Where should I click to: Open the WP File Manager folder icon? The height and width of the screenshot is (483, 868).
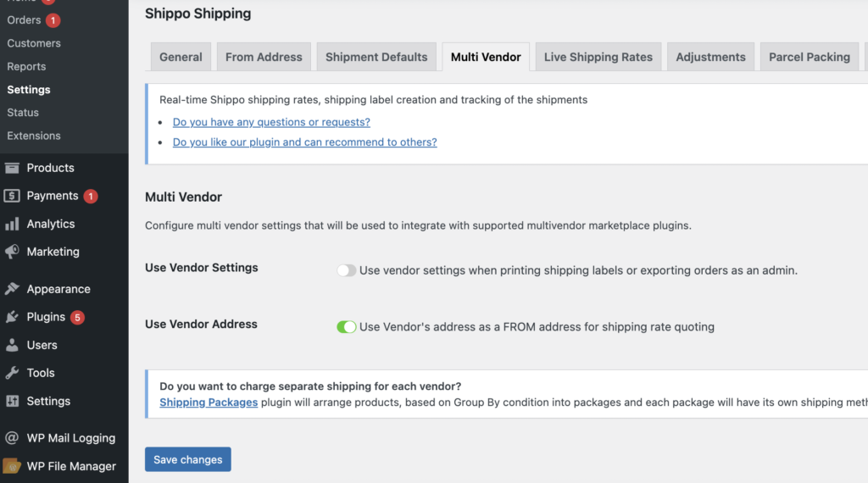pyautogui.click(x=12, y=465)
